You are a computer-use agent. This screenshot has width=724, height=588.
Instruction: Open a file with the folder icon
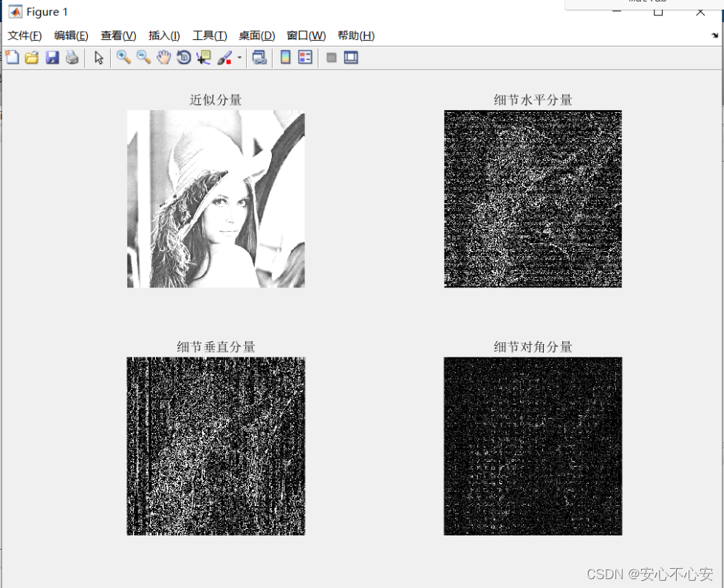(32, 58)
